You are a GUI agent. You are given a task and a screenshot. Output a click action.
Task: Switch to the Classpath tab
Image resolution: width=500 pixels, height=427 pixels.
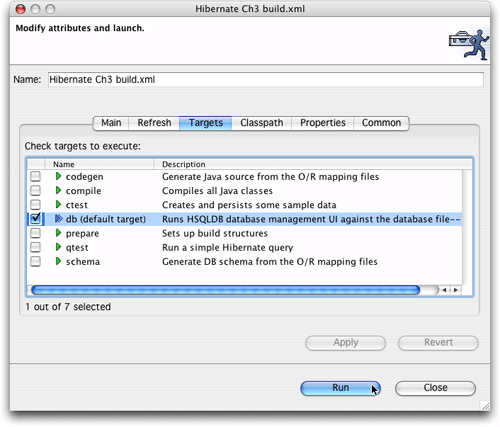click(x=262, y=123)
